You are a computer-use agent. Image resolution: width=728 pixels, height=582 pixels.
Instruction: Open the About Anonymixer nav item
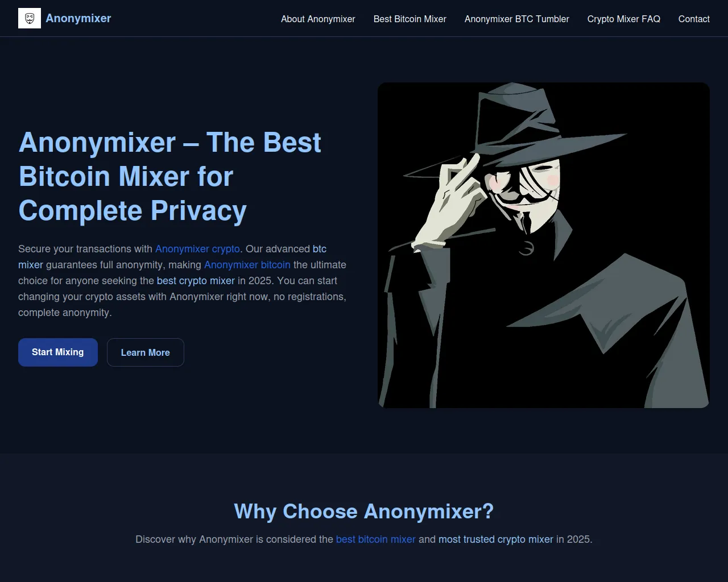click(318, 19)
